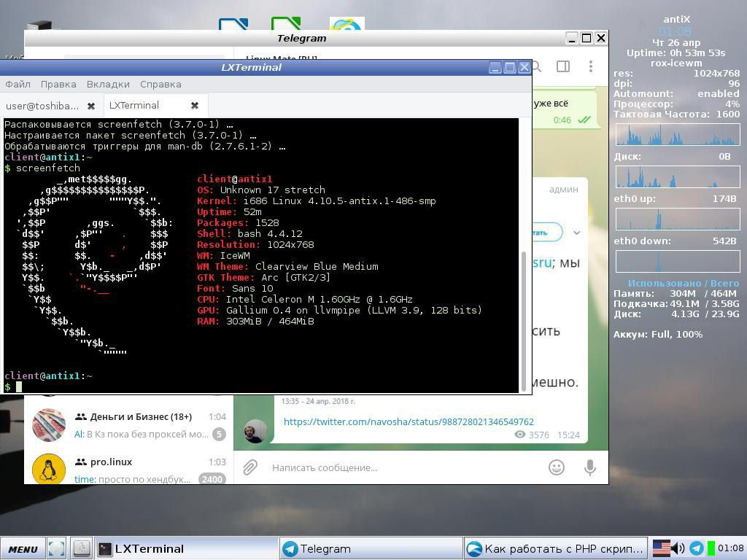Open Telegram three-dot options menu
Viewport: 747px width, 560px height.
click(591, 66)
